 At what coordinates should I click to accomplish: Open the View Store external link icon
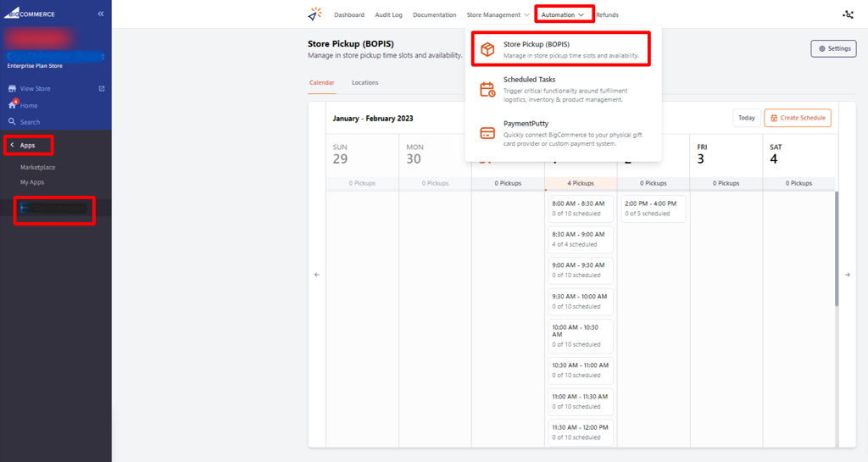tap(102, 88)
